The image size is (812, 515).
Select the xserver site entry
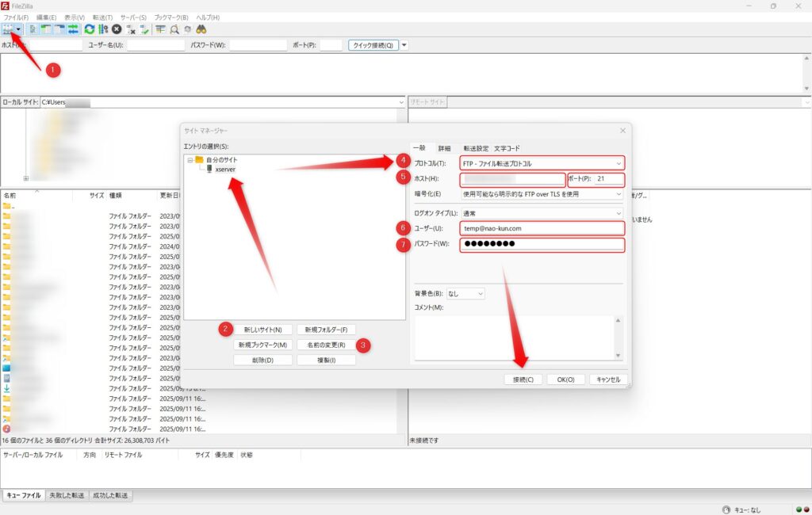pos(225,170)
